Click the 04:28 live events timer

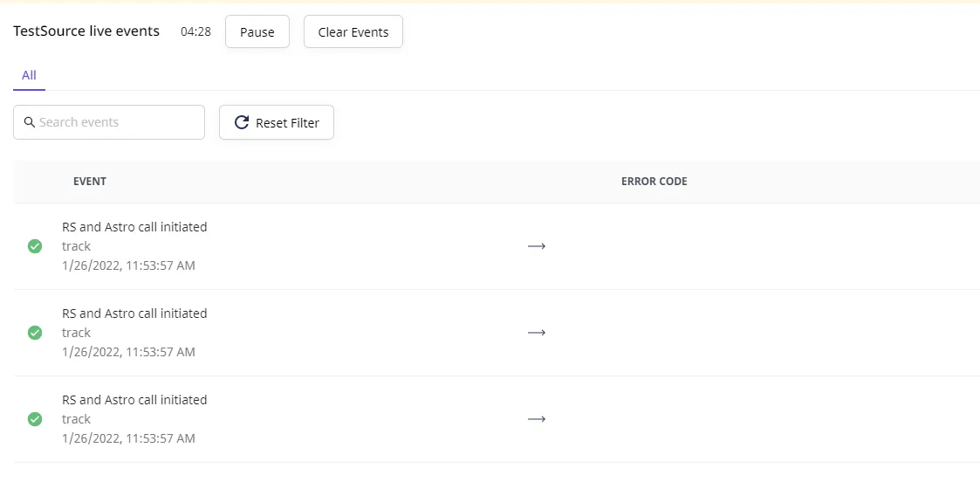coord(195,32)
